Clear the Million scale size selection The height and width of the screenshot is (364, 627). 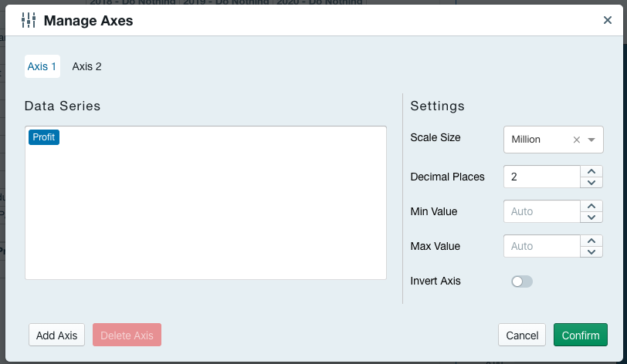tap(576, 140)
